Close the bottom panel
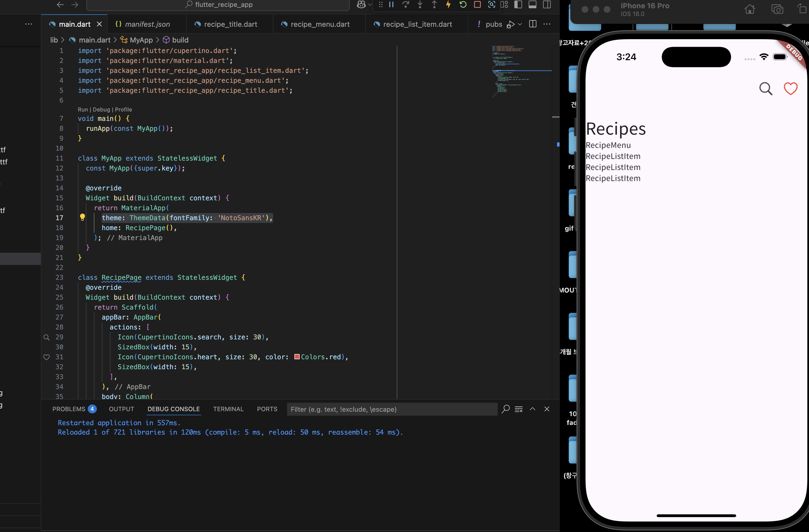 pyautogui.click(x=547, y=409)
